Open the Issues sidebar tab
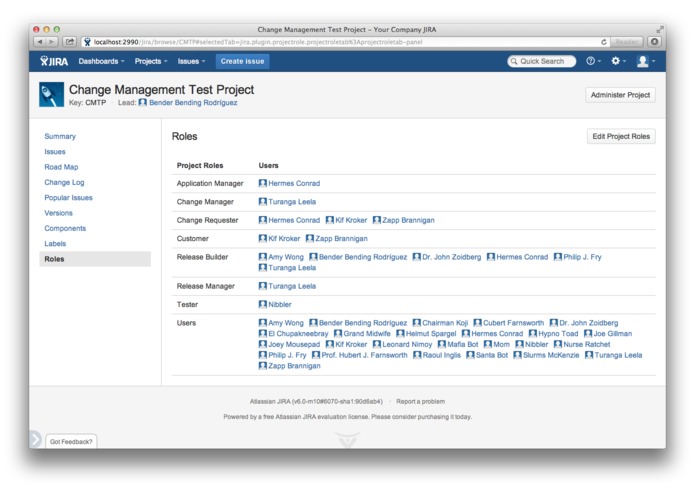 click(x=55, y=152)
